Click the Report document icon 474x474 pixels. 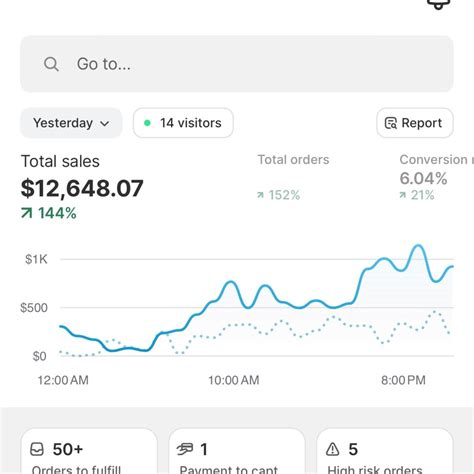(x=391, y=123)
